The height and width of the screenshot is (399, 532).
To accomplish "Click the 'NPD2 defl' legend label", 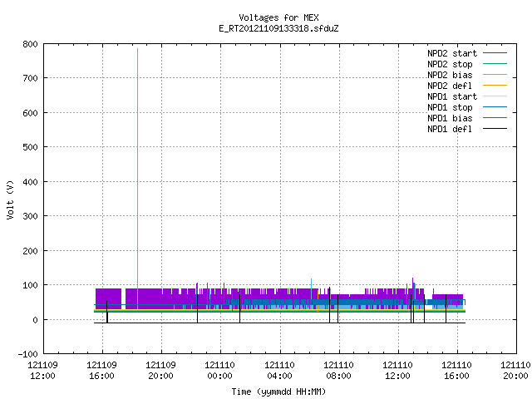I will click(x=450, y=86).
